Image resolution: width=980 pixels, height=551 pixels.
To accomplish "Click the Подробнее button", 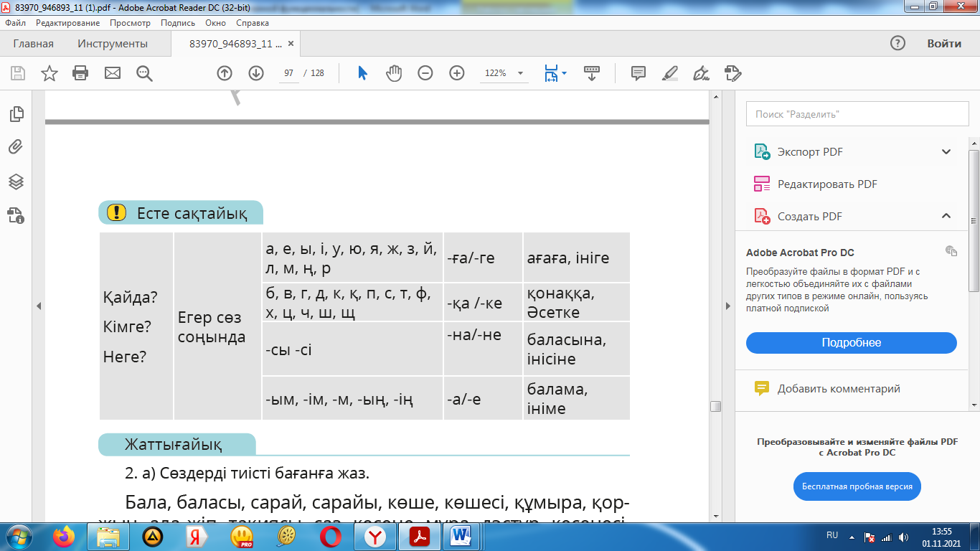I will [851, 343].
